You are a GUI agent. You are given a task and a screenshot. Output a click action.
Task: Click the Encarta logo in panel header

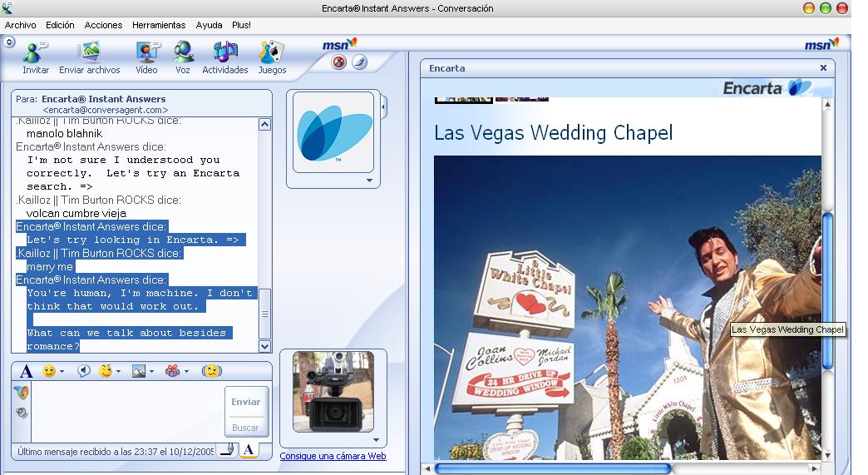767,87
